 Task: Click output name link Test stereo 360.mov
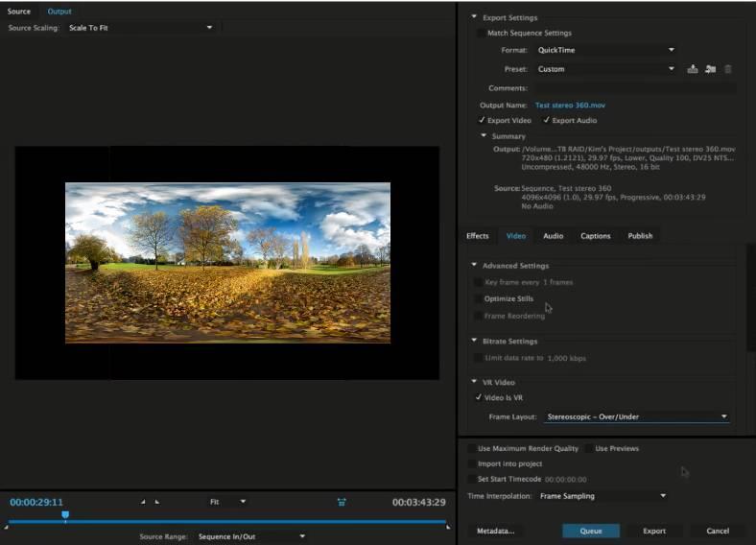(x=570, y=106)
